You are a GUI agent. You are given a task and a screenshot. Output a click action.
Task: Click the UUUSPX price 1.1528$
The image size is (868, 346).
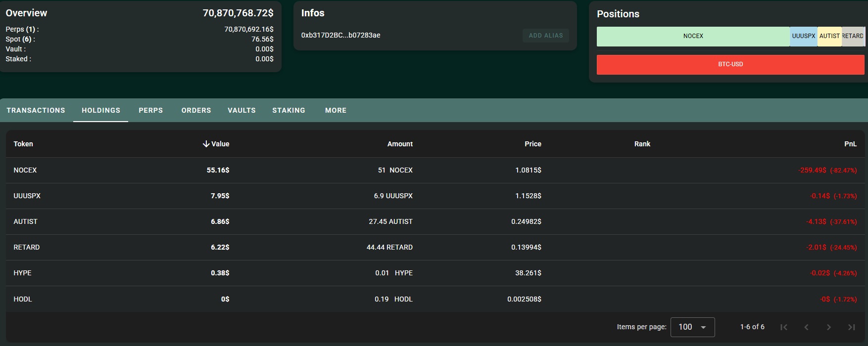[x=528, y=196]
